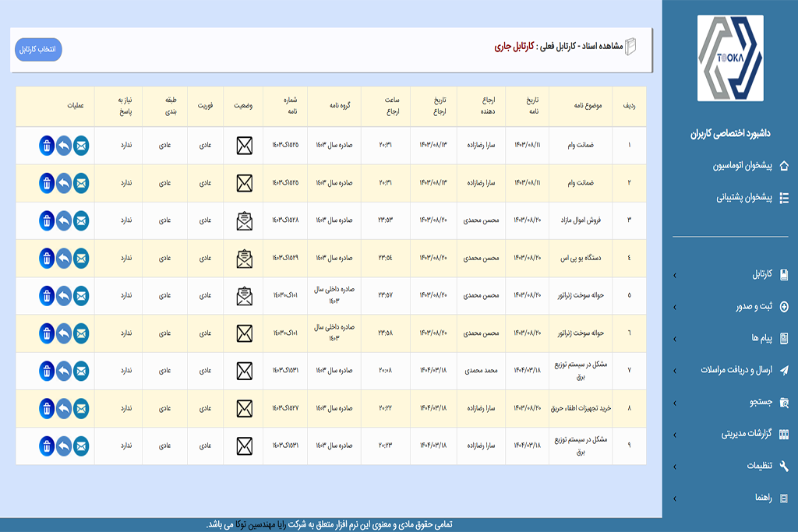This screenshot has width=798, height=532.
Task: Delete the خرید تجهیزات اطفاء حریق letter via trash icon
Action: 46,408
